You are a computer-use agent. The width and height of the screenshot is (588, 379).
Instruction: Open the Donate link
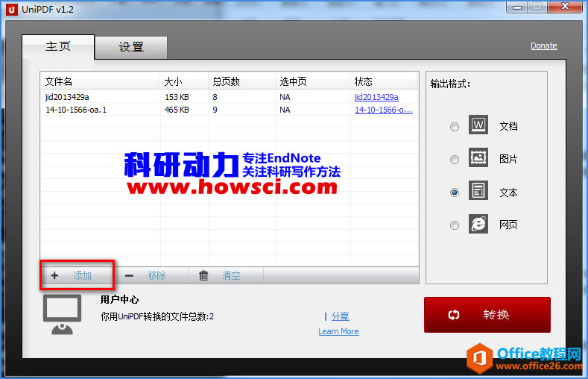[x=543, y=46]
